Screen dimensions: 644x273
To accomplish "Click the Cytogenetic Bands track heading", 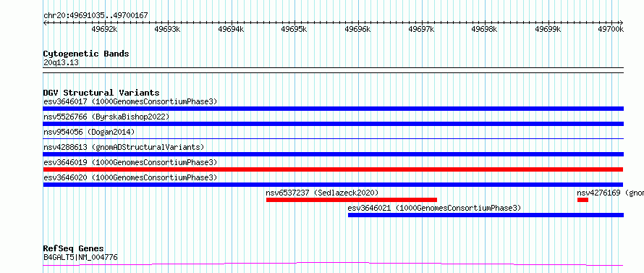I will click(x=86, y=54).
